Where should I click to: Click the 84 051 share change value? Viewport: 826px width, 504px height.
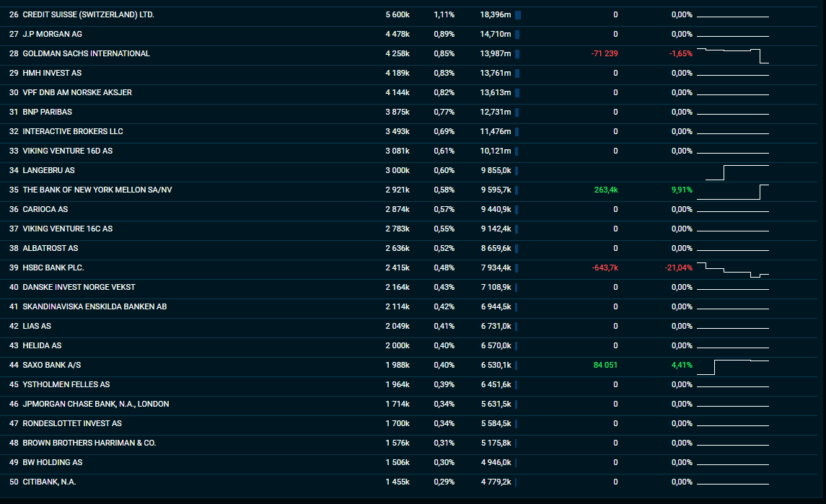pyautogui.click(x=605, y=366)
